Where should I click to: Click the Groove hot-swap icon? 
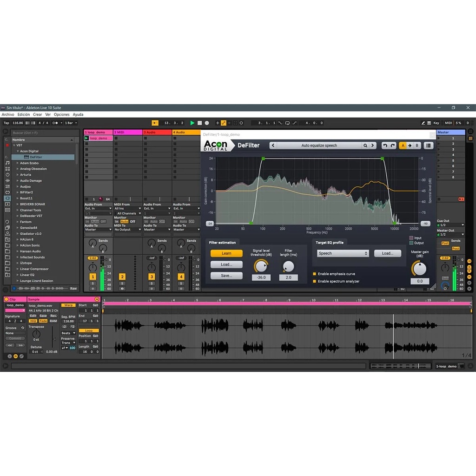point(22,328)
